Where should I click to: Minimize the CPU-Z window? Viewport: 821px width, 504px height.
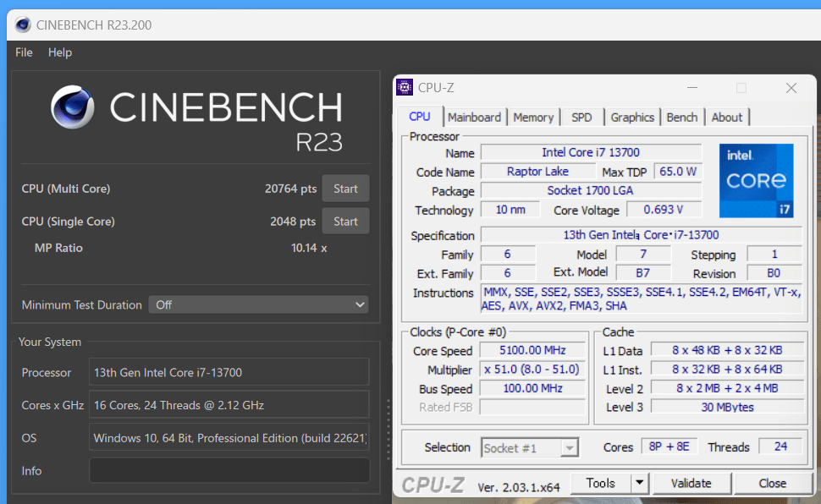692,88
